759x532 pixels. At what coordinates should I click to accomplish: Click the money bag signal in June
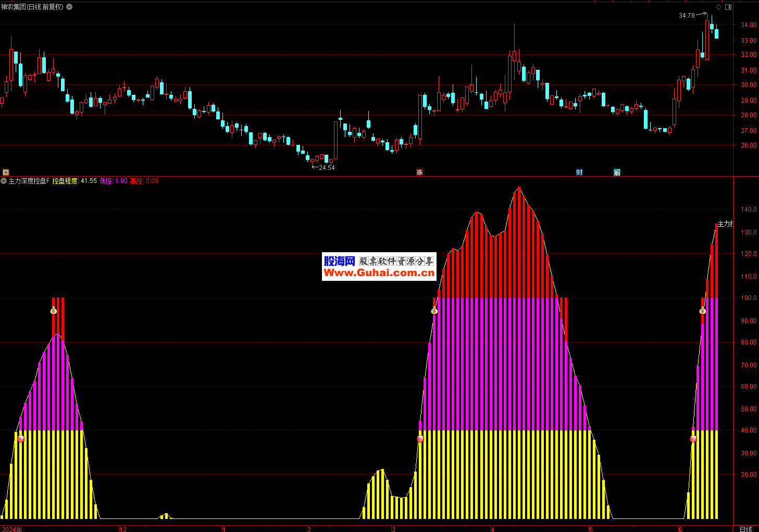click(x=702, y=311)
